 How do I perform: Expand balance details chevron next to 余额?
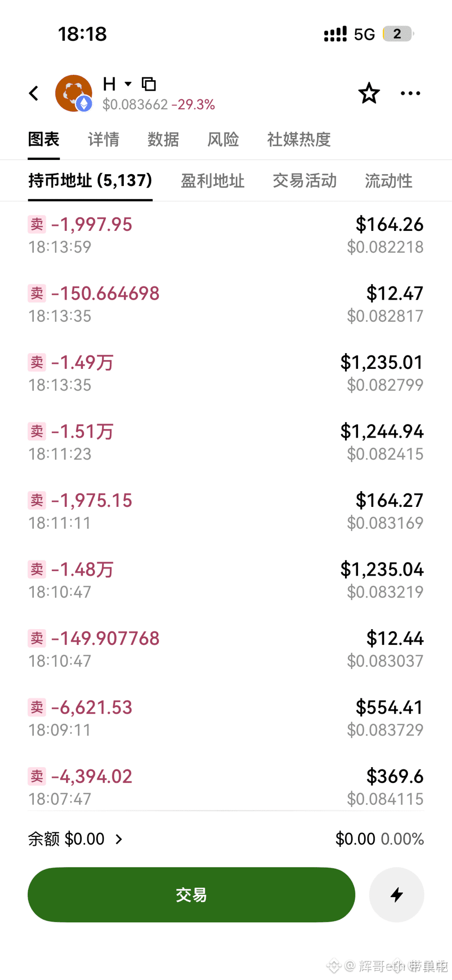point(119,839)
